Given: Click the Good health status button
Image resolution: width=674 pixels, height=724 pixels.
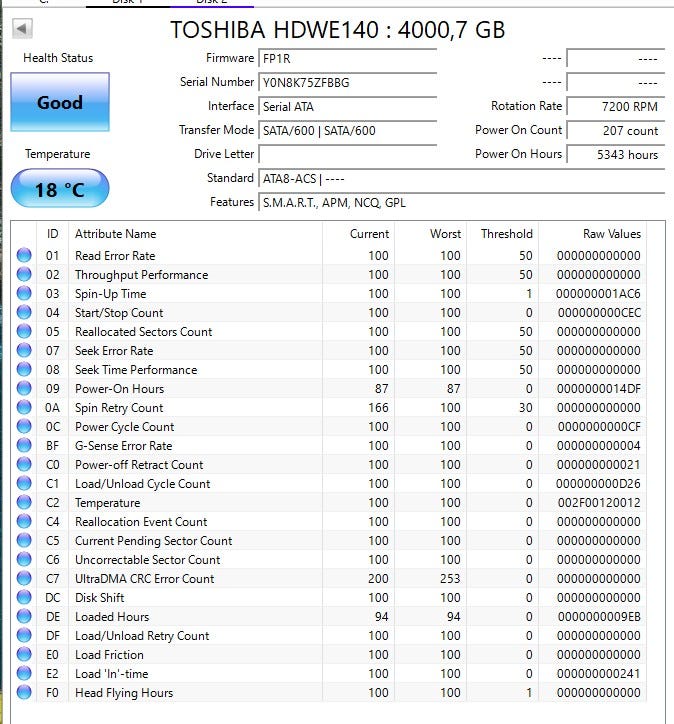Looking at the screenshot, I should [x=60, y=102].
